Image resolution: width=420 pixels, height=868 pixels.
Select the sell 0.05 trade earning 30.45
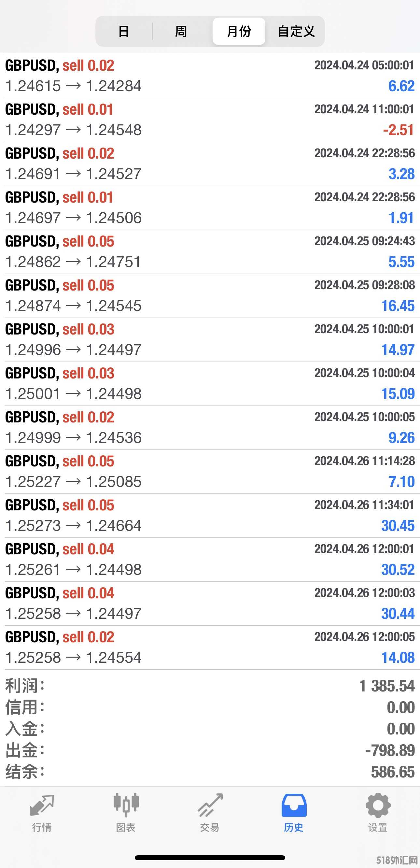coord(210,516)
